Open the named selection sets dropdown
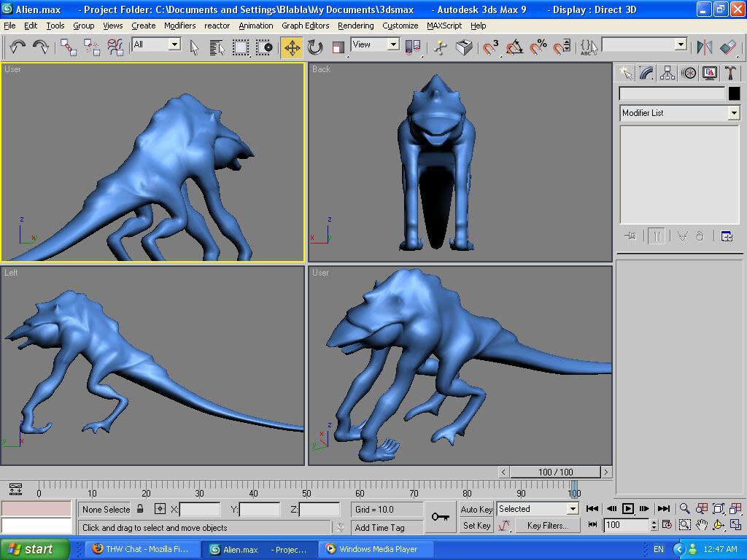Viewport: 747px width, 560px height. (645, 44)
